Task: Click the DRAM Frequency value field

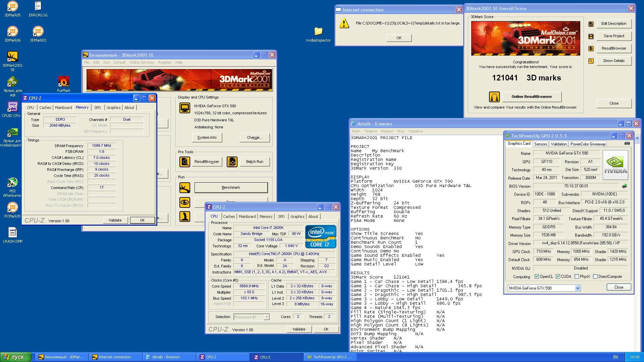Action: pos(102,146)
